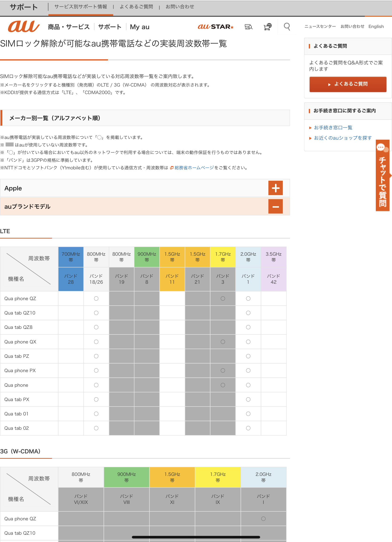392x542 pixels.
Task: Click the magnifying glass search icon
Action: [287, 27]
